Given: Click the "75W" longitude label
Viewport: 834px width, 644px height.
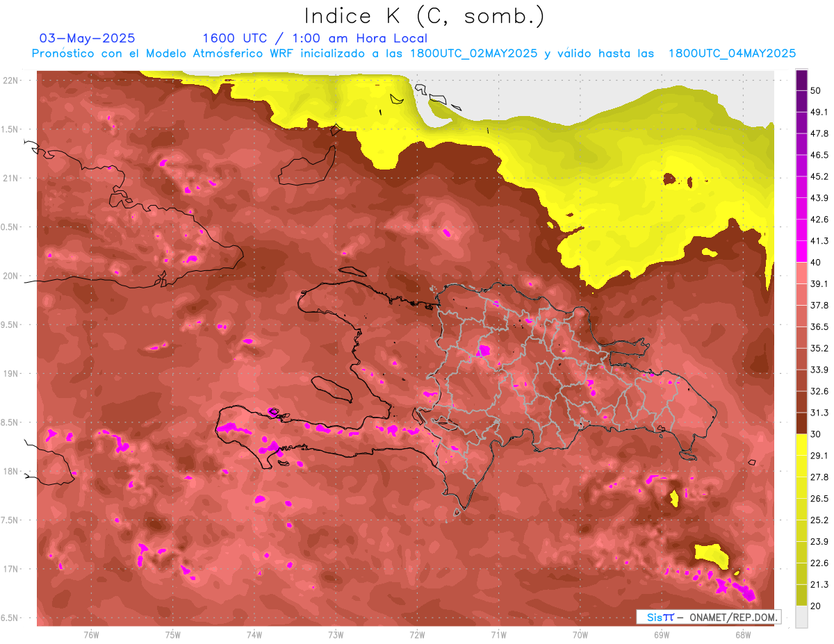Looking at the screenshot, I should coord(173,634).
